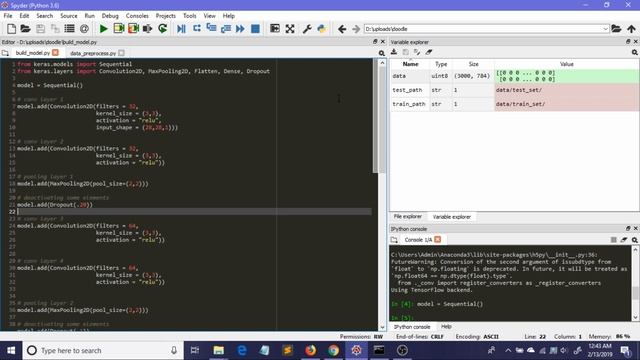Select the Console 1/A tab
The image size is (640, 360).
click(418, 240)
